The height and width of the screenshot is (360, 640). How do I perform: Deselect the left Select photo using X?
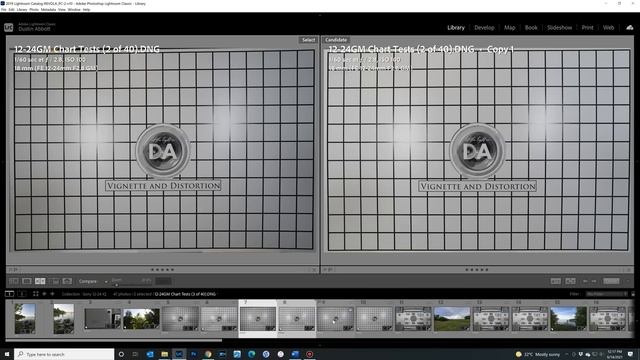314,270
